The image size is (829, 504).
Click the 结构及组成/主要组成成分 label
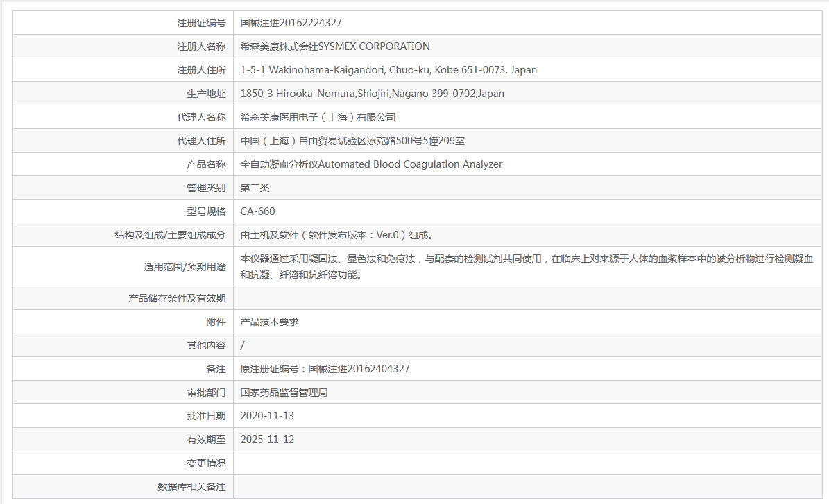170,235
